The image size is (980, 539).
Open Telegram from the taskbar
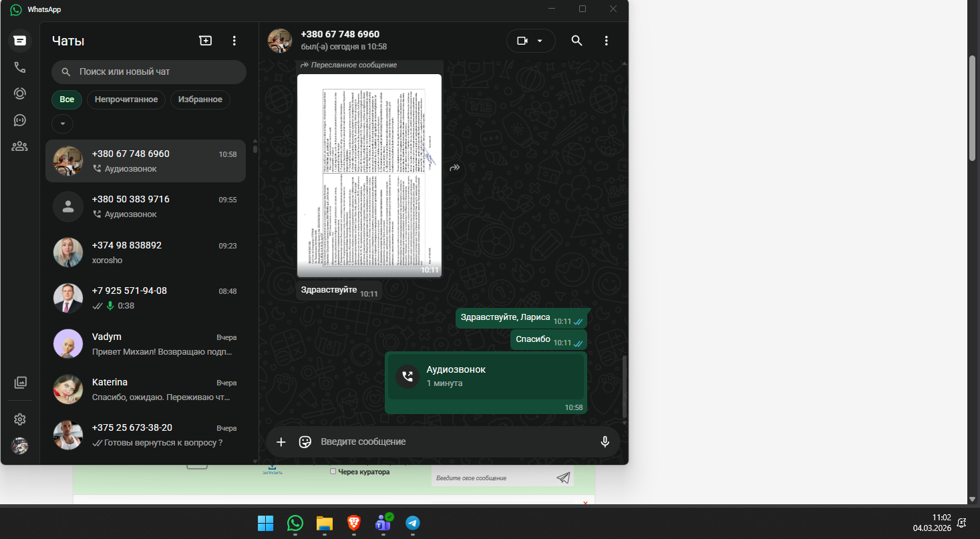click(x=413, y=523)
